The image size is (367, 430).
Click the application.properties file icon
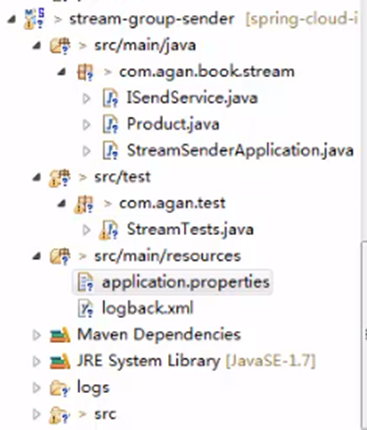click(86, 283)
